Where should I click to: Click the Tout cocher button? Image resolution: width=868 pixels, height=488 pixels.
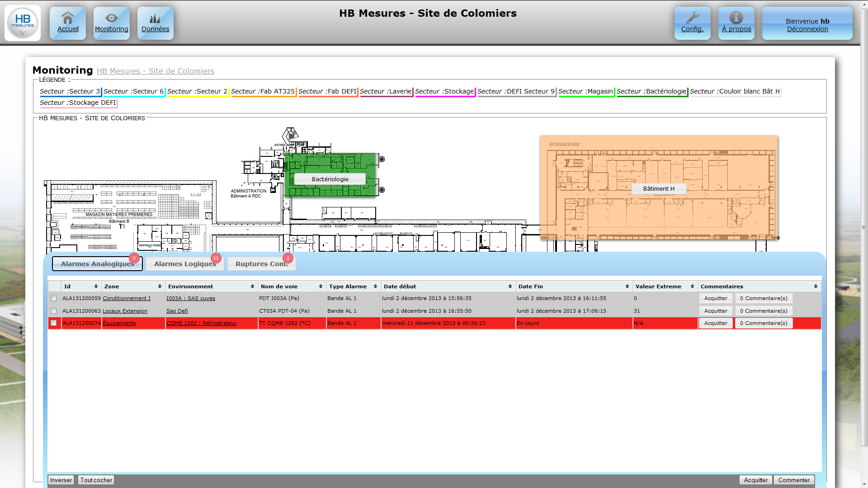pyautogui.click(x=96, y=480)
